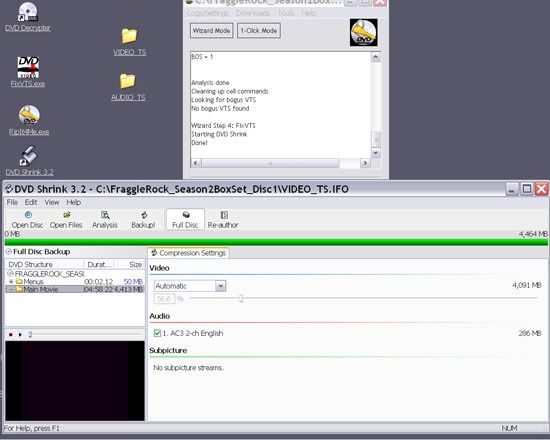Click the 50 MB Menus size value
The image size is (550, 440).
coord(133,281)
